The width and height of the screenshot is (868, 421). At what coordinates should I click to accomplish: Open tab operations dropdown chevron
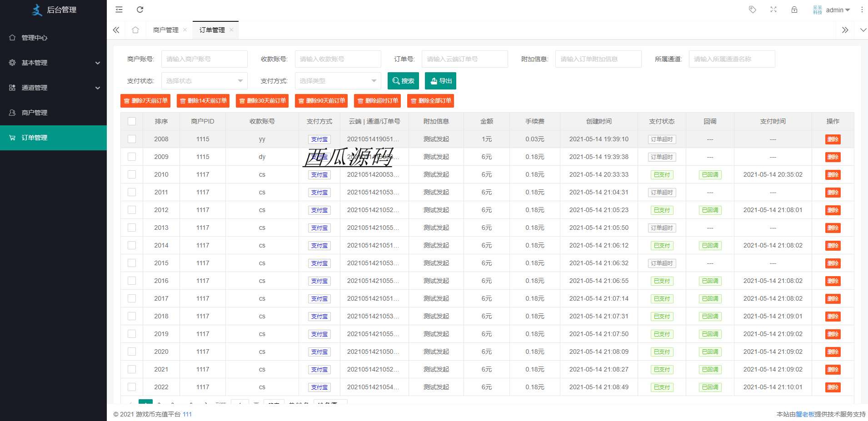(863, 30)
